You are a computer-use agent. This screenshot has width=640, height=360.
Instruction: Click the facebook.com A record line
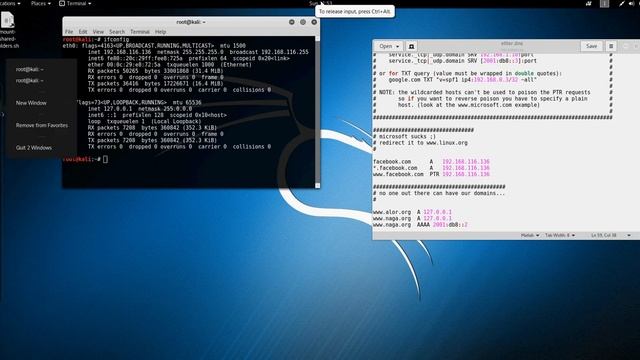431,162
